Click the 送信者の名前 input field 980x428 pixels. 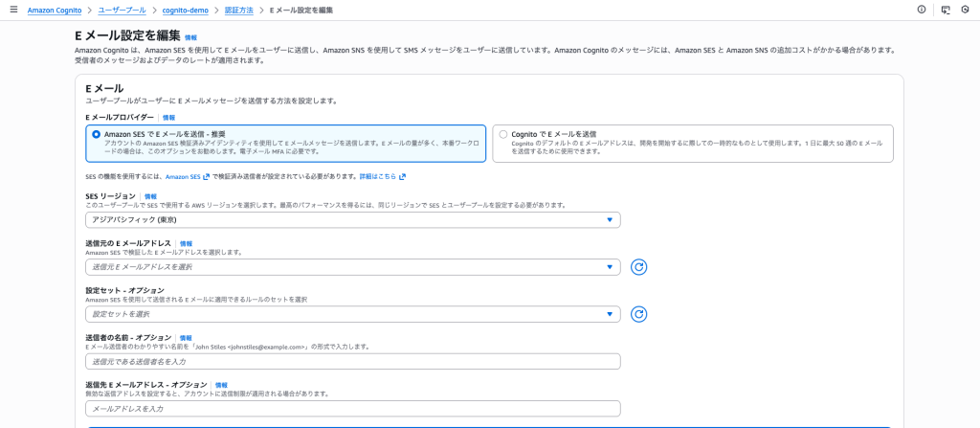(x=352, y=362)
